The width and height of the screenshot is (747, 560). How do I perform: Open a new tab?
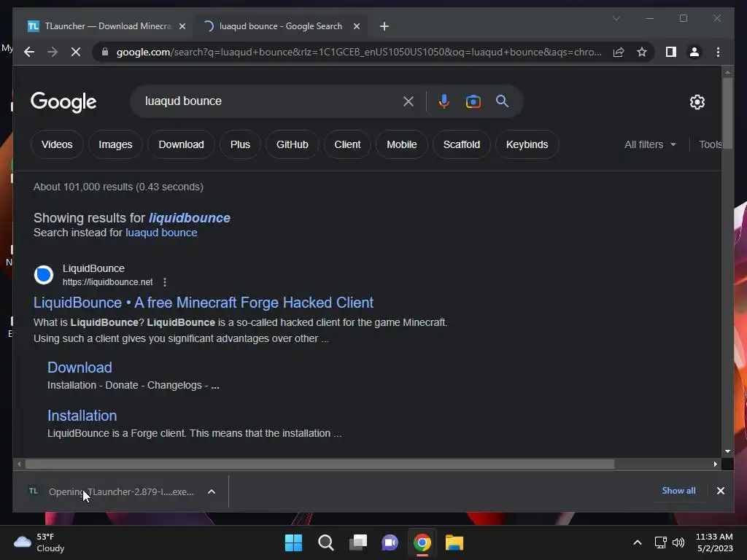384,26
